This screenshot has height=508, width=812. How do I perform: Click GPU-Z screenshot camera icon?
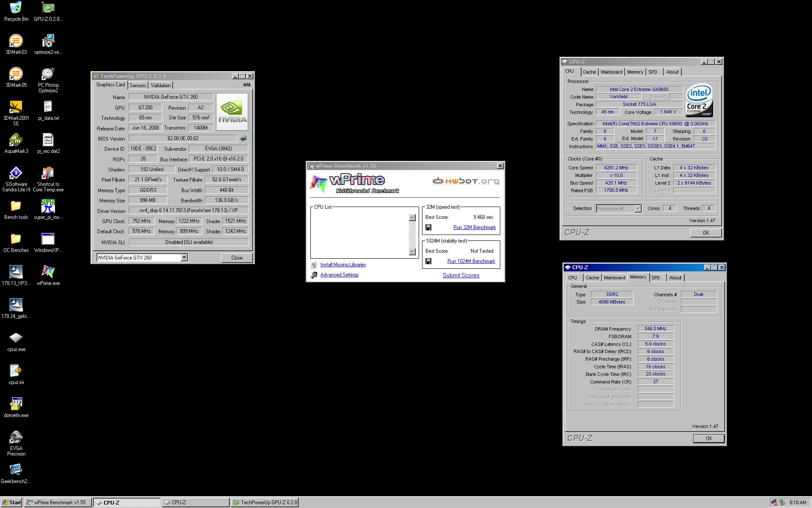pyautogui.click(x=247, y=85)
